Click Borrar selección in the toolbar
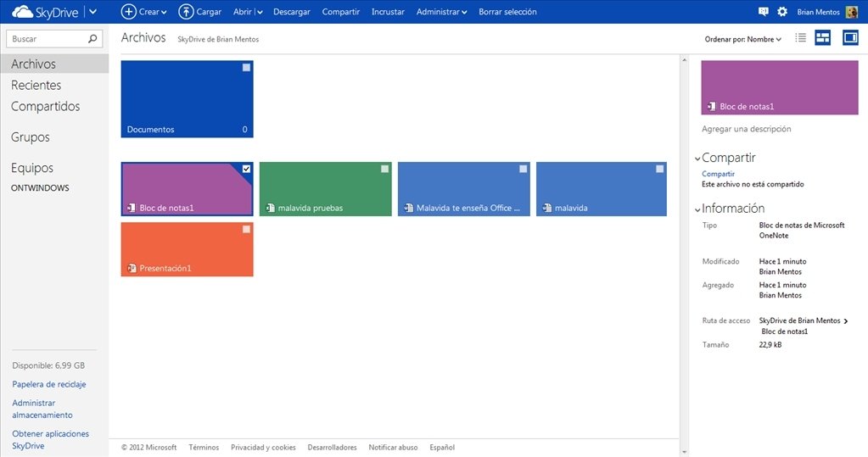This screenshot has height=457, width=868. [507, 12]
